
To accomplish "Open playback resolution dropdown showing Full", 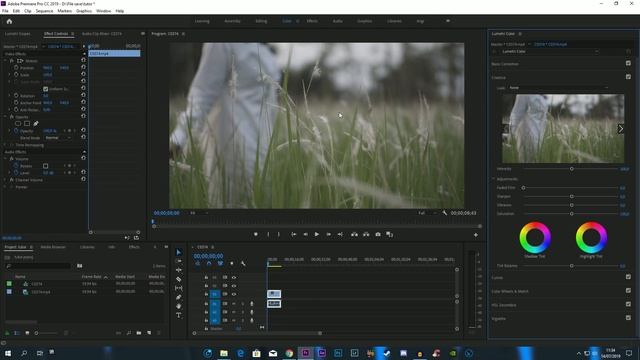I will [427, 213].
